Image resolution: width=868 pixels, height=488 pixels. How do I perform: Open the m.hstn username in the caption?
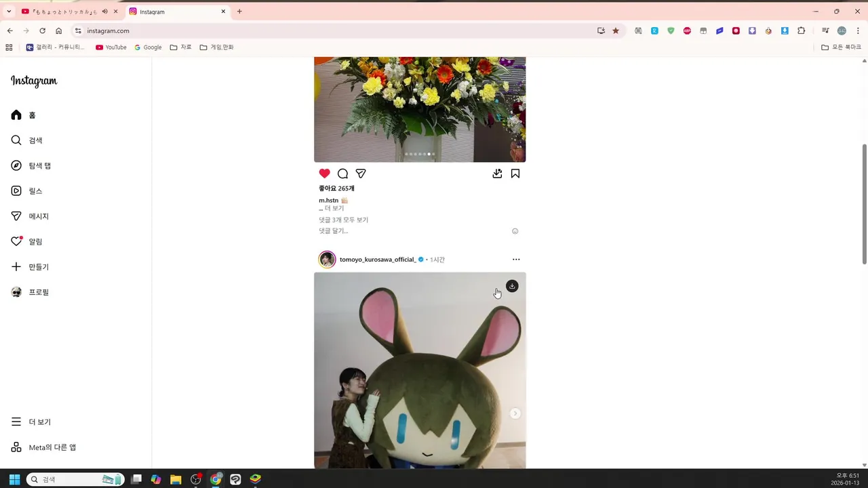328,201
